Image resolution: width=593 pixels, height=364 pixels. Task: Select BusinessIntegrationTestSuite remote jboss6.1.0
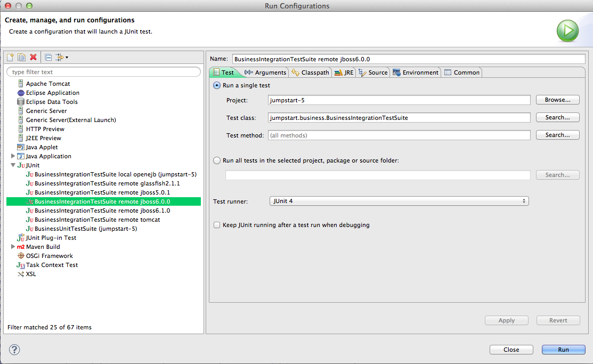(x=102, y=211)
